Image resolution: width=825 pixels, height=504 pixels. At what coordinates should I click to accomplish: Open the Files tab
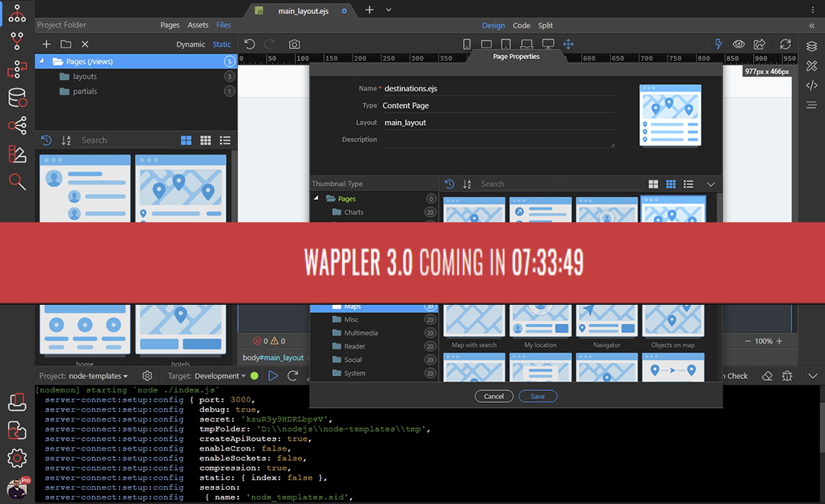tap(224, 25)
